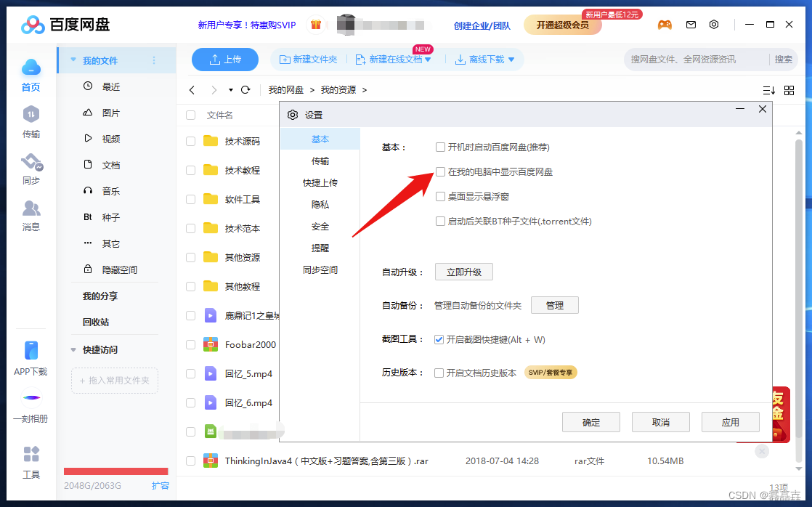
Task: Click the 确定 button
Action: 591,422
